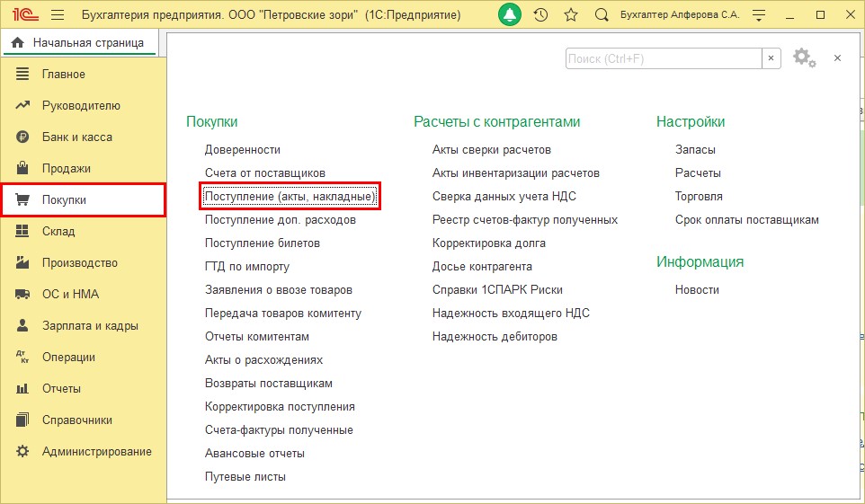Open Авансовые отчеты
The width and height of the screenshot is (865, 504).
click(x=254, y=454)
